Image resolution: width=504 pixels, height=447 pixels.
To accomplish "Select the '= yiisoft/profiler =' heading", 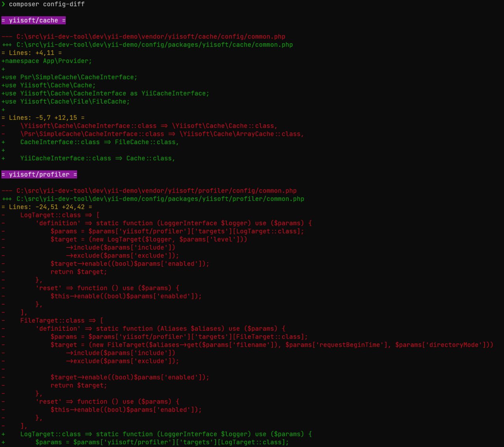I will [x=39, y=174].
